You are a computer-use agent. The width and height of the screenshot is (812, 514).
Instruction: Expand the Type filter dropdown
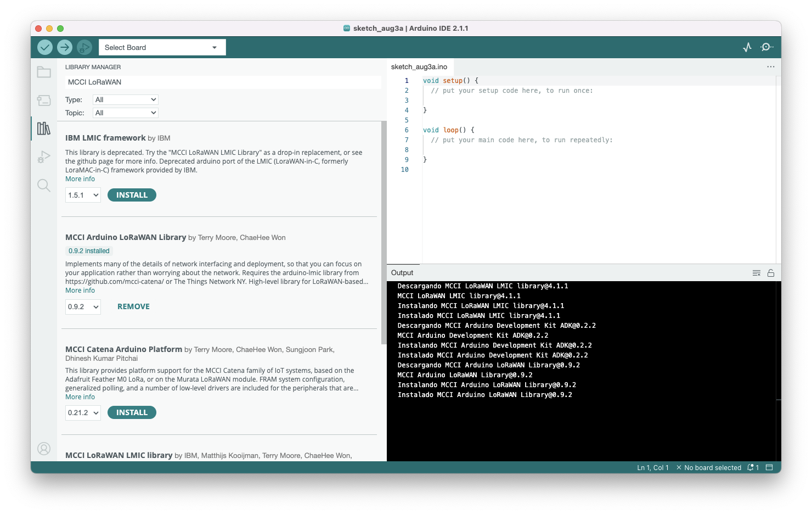tap(126, 99)
